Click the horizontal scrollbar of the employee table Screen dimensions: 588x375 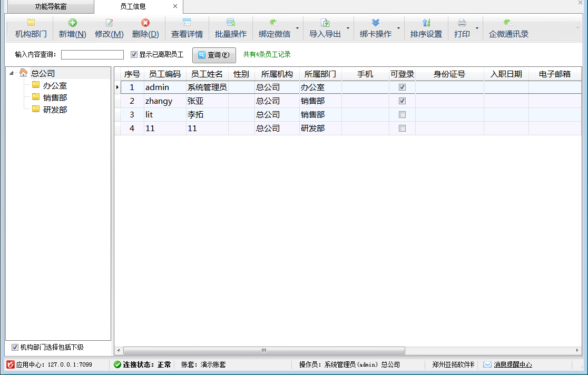(263, 350)
